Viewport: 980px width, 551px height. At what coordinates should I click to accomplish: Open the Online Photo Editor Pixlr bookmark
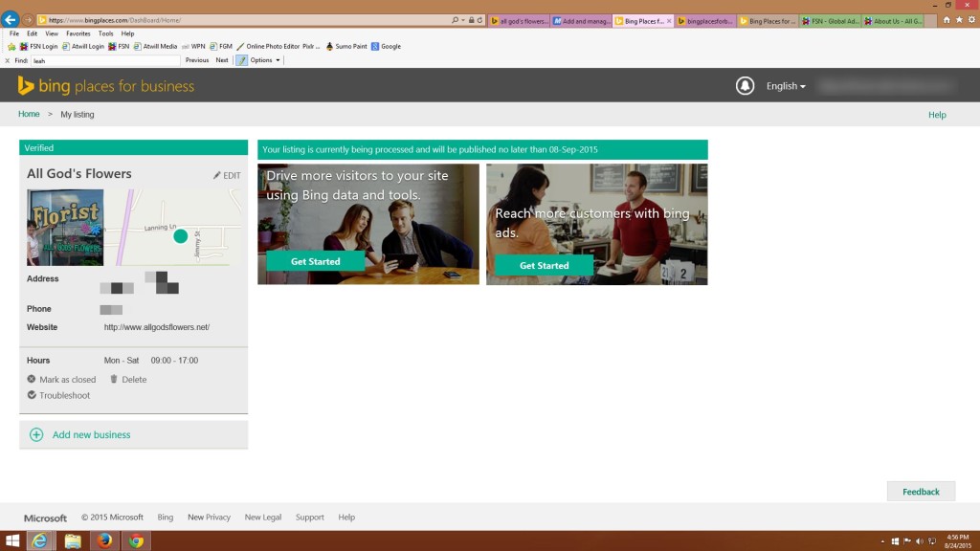click(278, 46)
